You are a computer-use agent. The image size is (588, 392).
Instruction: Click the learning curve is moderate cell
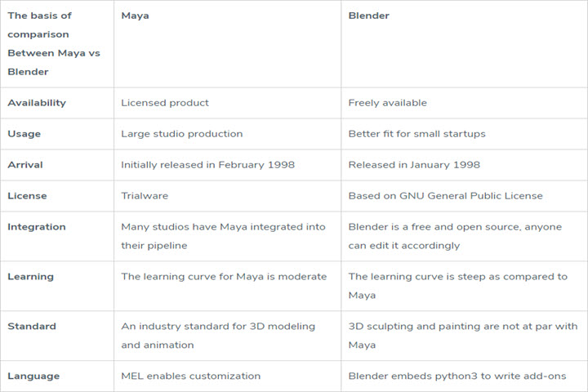pyautogui.click(x=224, y=277)
